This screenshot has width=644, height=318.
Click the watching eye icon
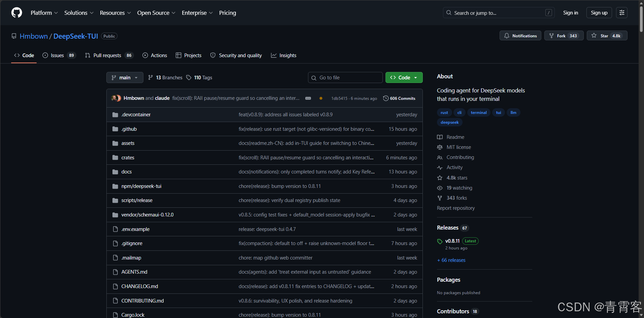point(440,188)
